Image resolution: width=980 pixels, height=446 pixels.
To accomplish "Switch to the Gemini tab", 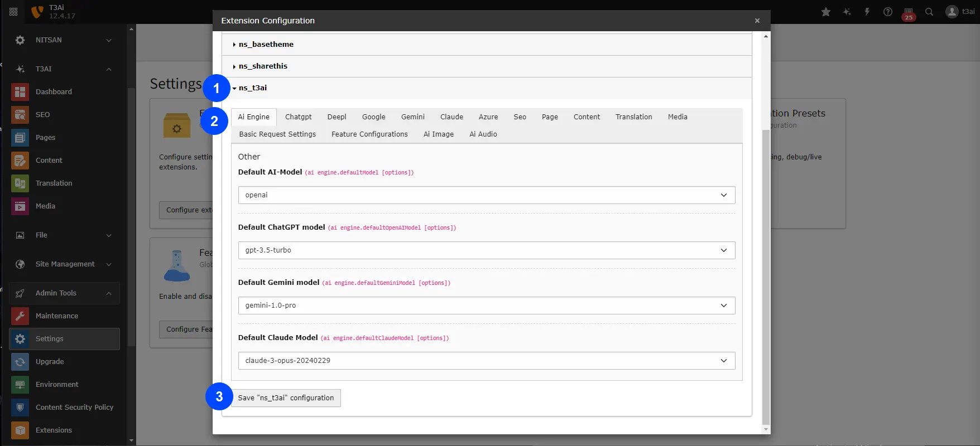I will point(413,117).
